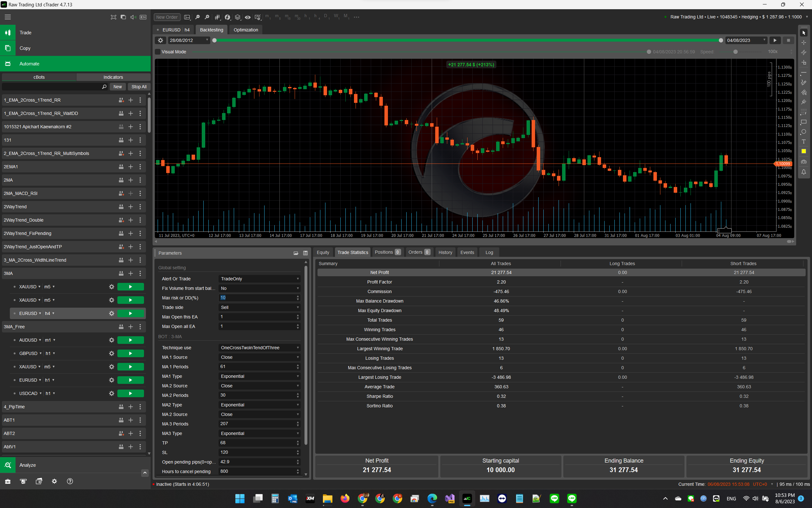Select the text annotation tool

click(804, 142)
